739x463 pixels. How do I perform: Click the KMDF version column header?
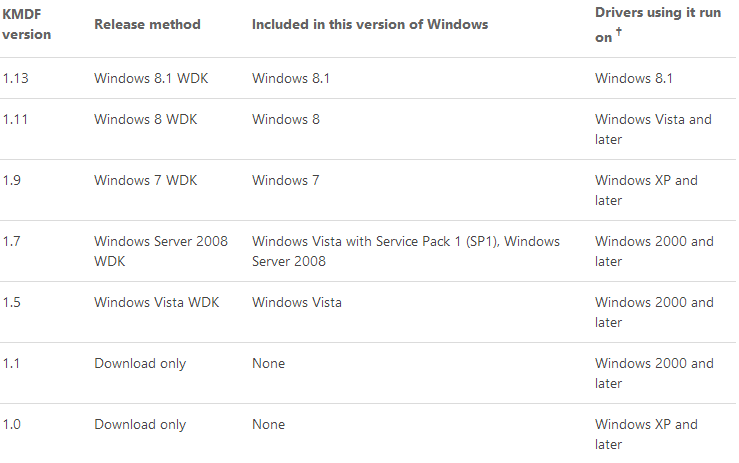click(27, 25)
